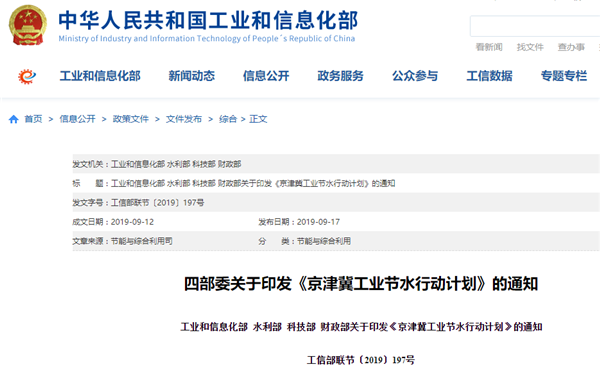Click the orange MIIT gear logo
This screenshot has width=600, height=372.
tap(27, 76)
